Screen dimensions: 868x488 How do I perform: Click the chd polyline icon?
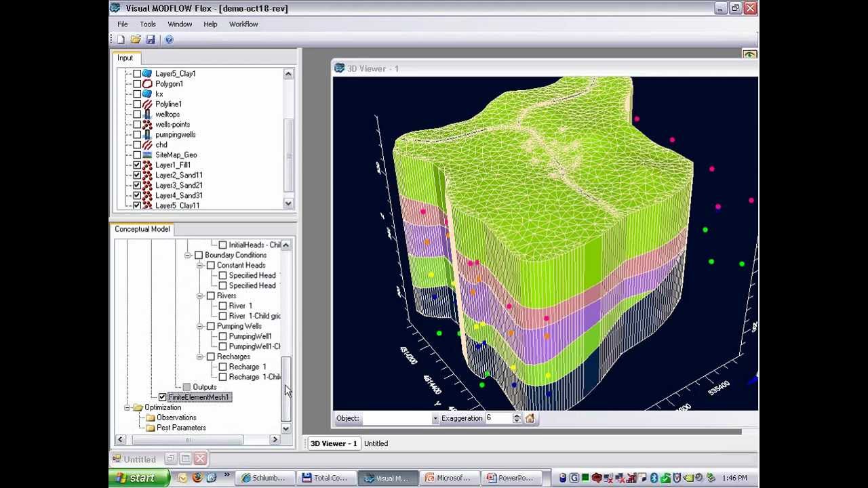147,145
